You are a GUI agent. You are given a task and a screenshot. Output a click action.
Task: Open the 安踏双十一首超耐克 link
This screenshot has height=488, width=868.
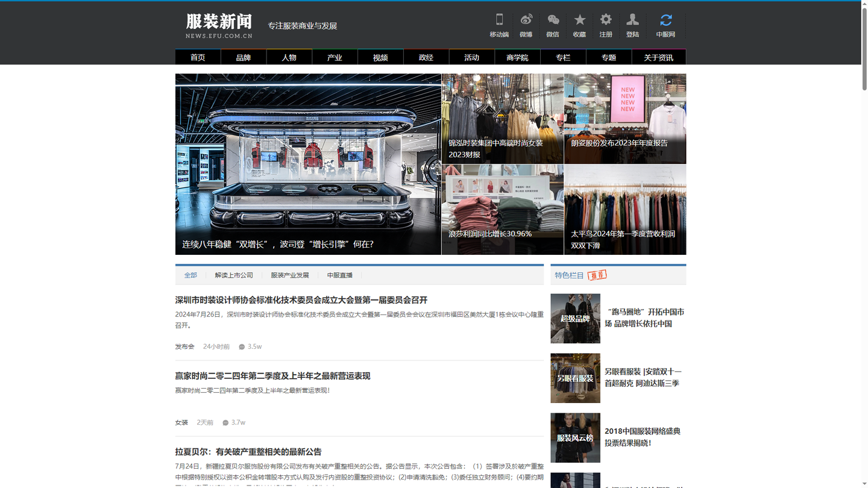[643, 378]
